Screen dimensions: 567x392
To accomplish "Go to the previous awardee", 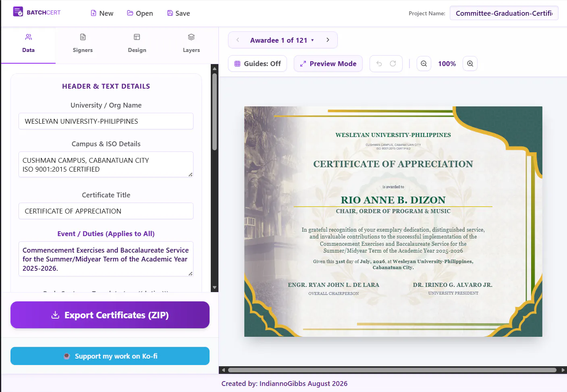I will pos(238,40).
